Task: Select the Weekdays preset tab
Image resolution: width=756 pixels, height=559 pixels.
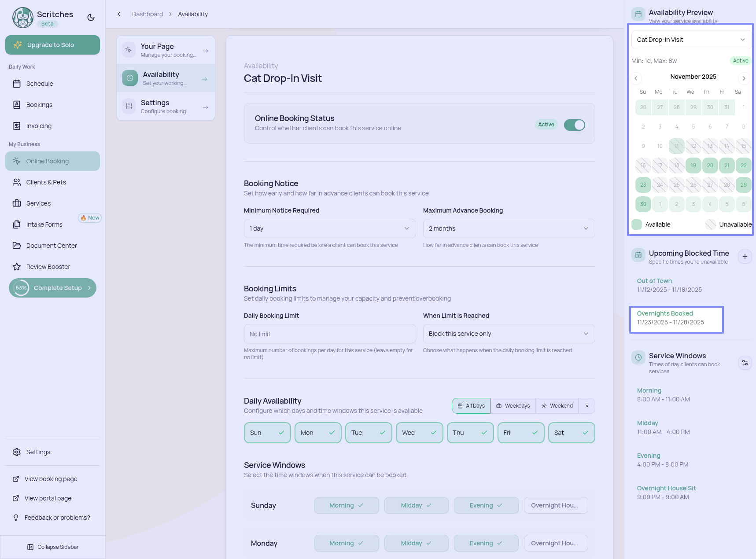Action: point(513,406)
